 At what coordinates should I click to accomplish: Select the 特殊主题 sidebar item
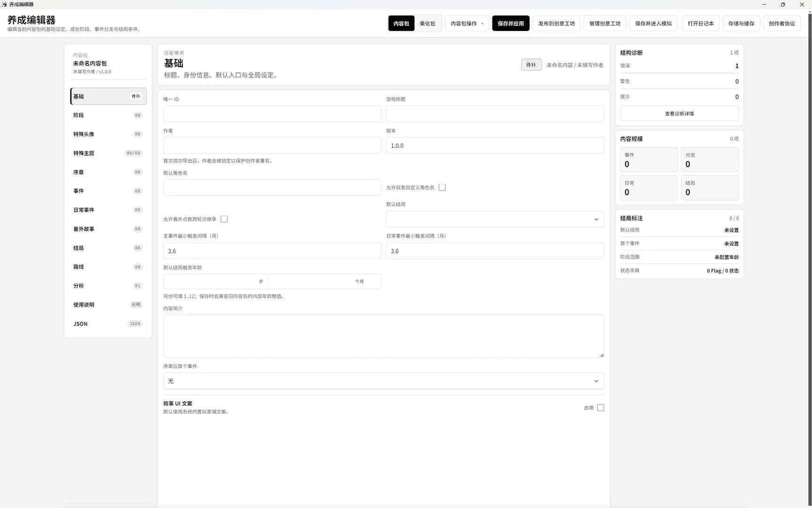coord(108,153)
